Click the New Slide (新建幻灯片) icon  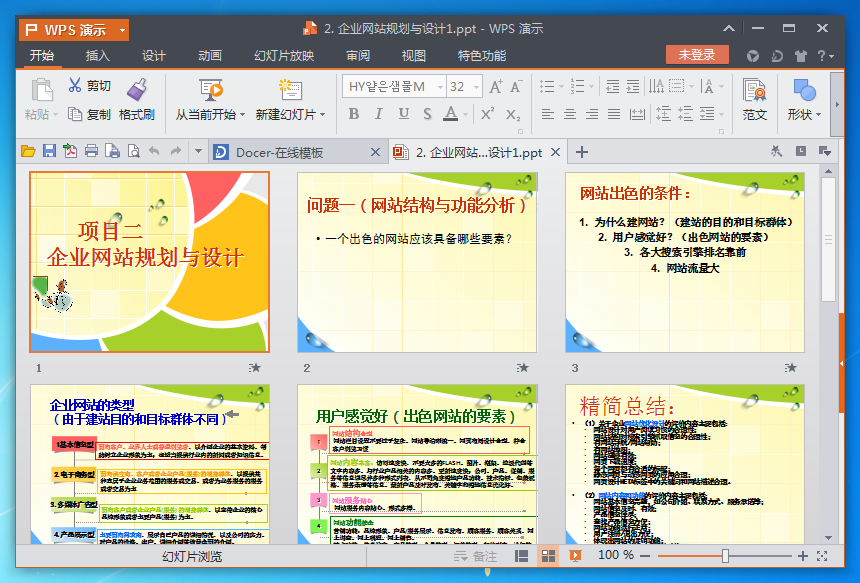pos(290,90)
